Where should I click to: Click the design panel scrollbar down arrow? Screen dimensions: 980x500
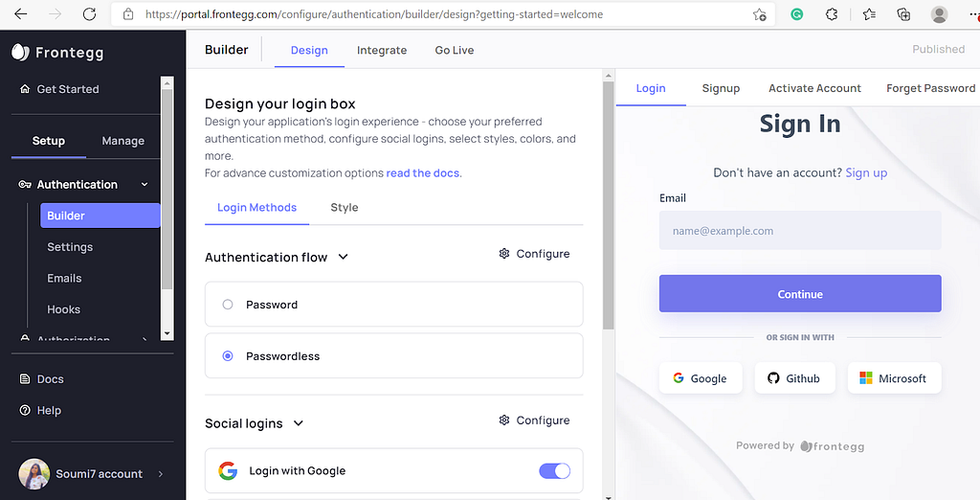608,496
